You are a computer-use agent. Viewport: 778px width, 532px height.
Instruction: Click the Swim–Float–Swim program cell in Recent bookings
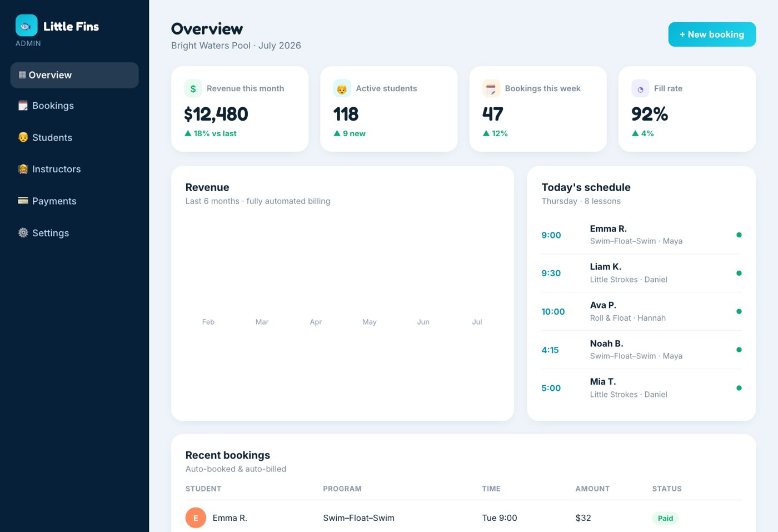pos(358,518)
